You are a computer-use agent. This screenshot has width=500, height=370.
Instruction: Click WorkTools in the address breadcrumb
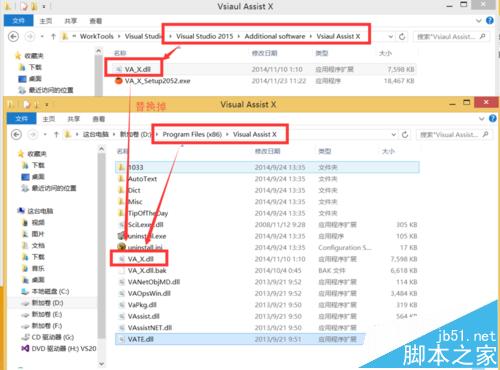[97, 36]
